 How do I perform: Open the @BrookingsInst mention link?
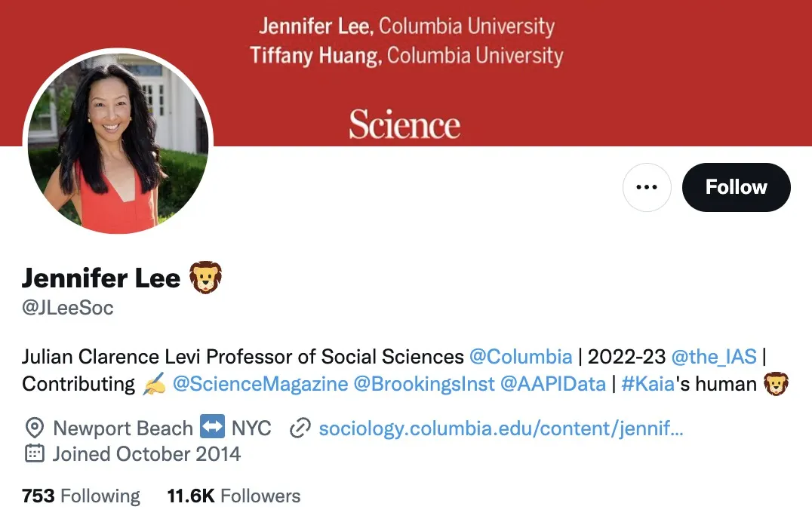click(426, 384)
